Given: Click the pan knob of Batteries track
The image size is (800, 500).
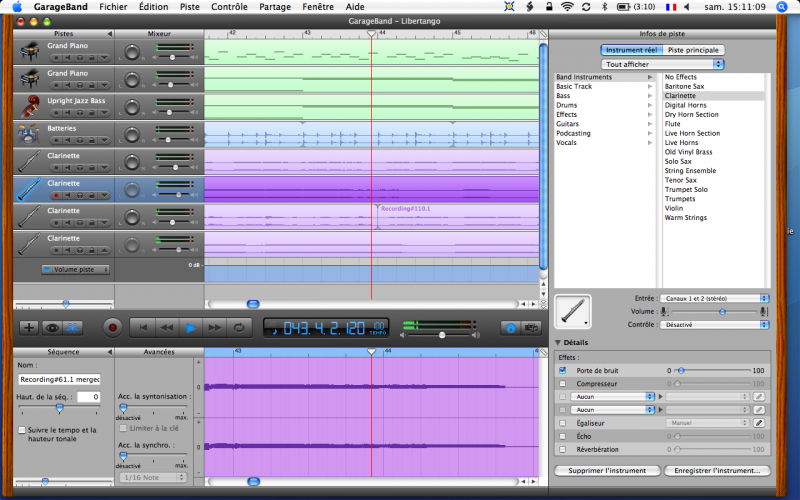Looking at the screenshot, I should coord(132,134).
